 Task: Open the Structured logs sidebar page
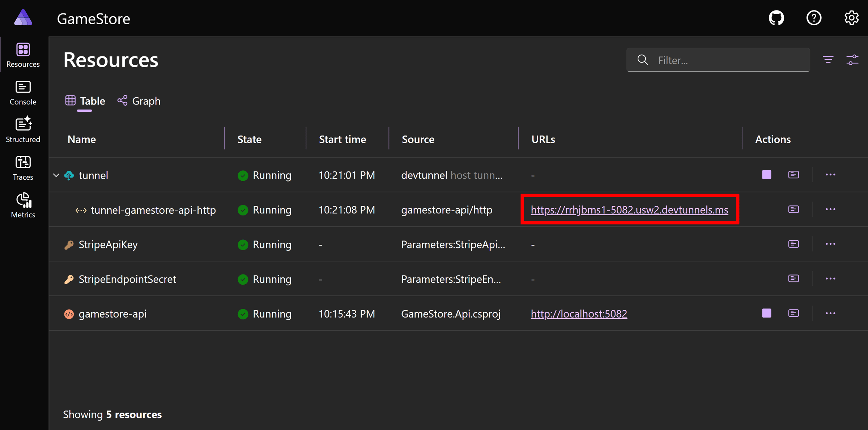23,130
